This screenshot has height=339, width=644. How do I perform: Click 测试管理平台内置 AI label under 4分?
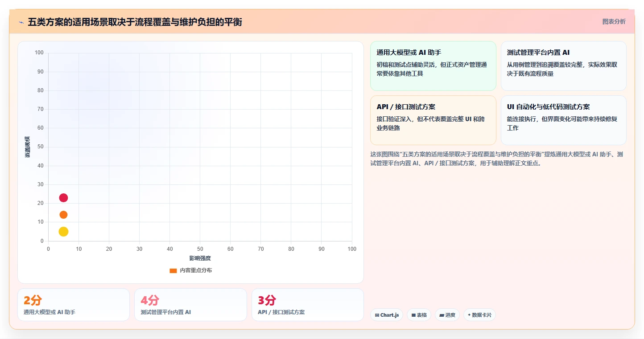pyautogui.click(x=165, y=312)
